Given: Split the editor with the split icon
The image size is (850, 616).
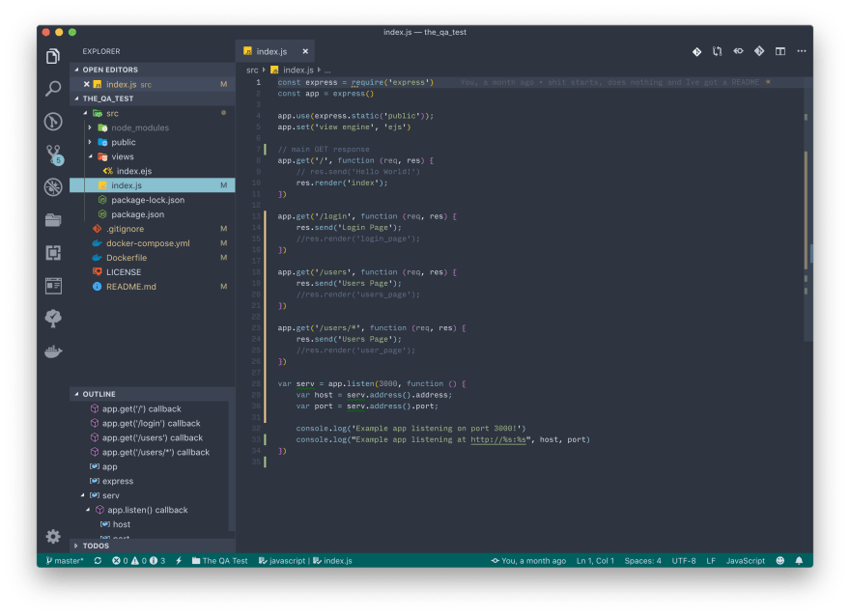Looking at the screenshot, I should pyautogui.click(x=780, y=51).
